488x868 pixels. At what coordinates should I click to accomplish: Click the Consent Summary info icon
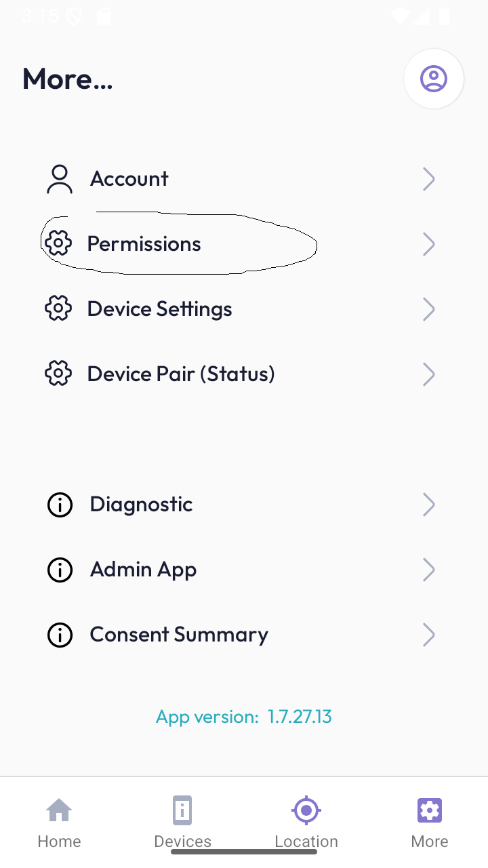point(60,635)
